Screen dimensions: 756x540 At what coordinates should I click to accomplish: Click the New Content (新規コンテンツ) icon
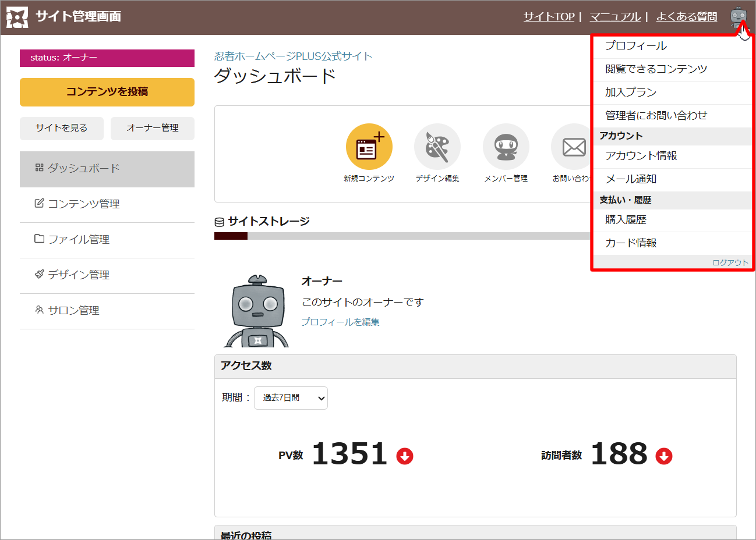(369, 147)
